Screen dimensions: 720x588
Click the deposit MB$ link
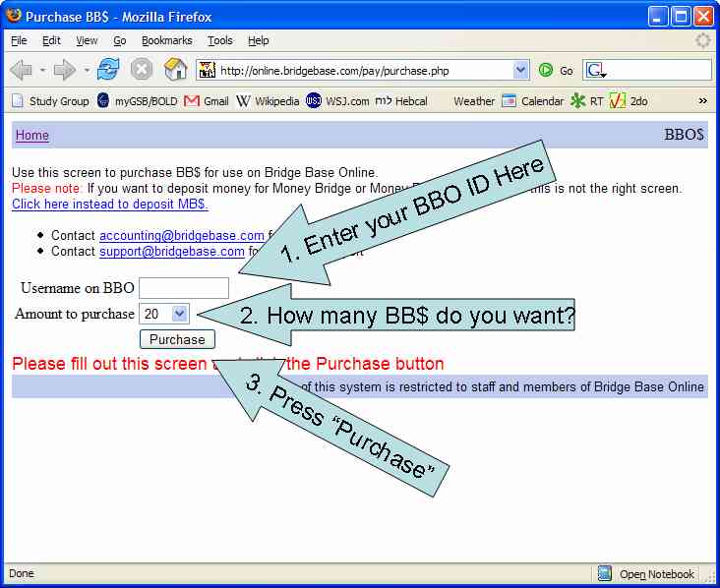coord(110,205)
